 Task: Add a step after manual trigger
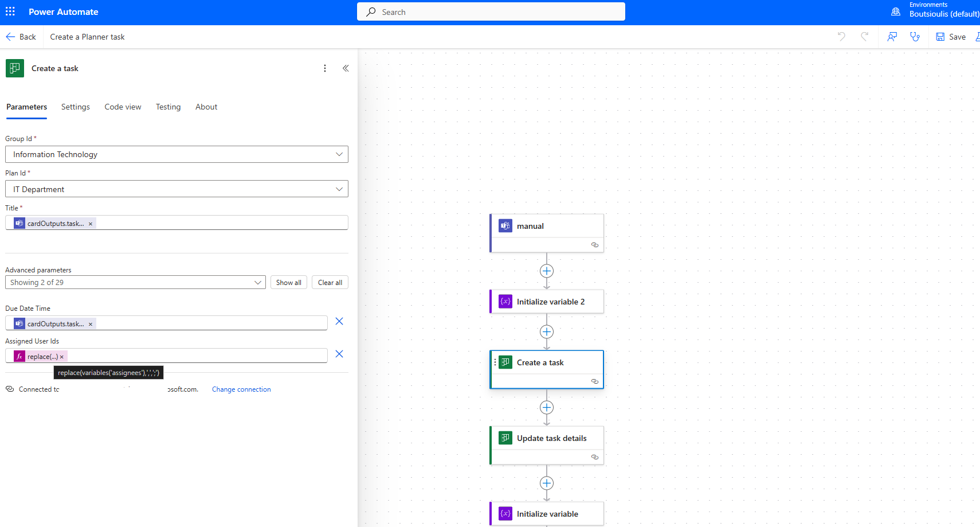(547, 271)
